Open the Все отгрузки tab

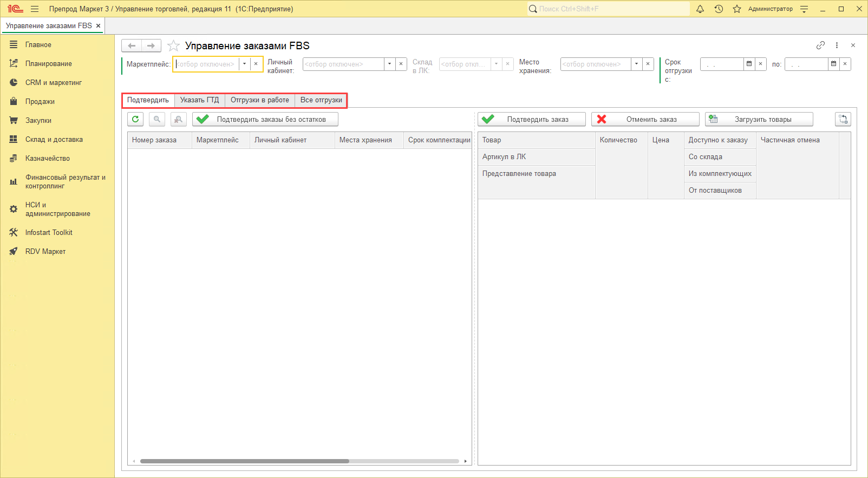click(321, 100)
